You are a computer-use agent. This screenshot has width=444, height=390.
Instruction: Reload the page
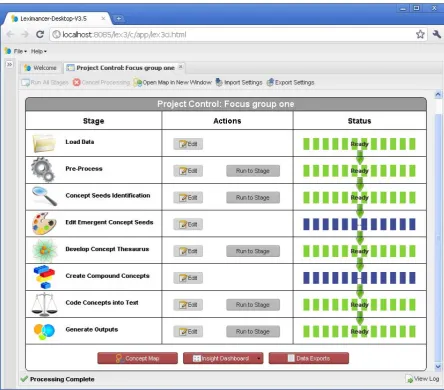coord(40,34)
